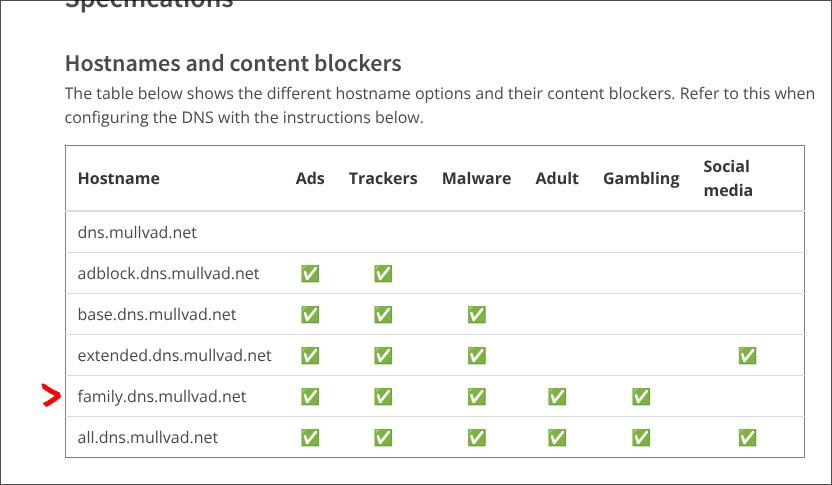This screenshot has width=832, height=485.
Task: Click the Ads checkmark for adblock.dns.mullvad.net
Action: click(x=310, y=273)
